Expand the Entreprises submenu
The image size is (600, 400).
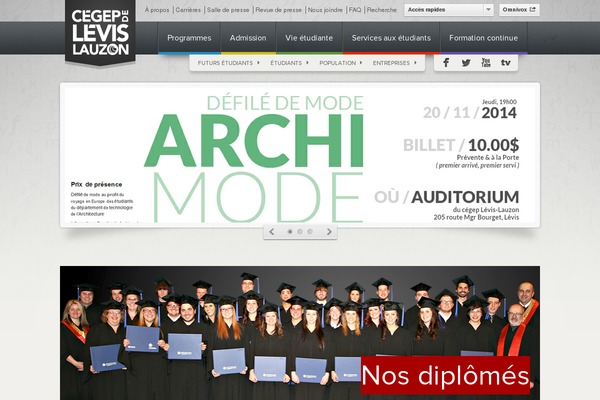[395, 63]
